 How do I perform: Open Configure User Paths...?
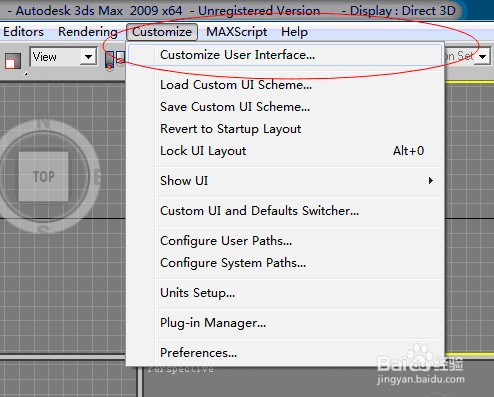tap(285, 241)
